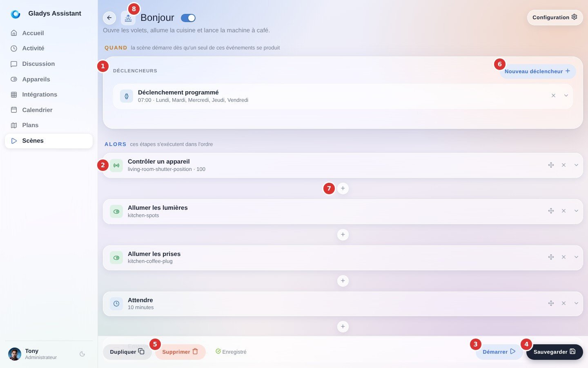Select Scènes in the sidebar

[49, 141]
